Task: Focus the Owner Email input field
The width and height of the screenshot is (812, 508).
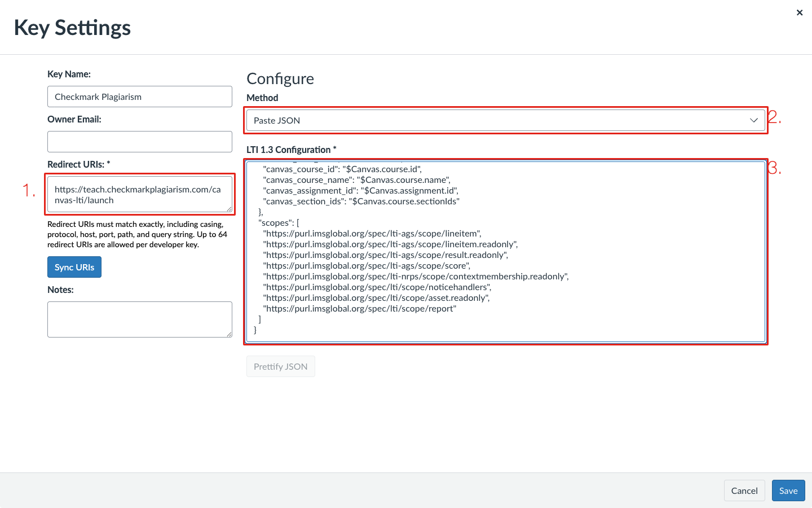Action: [x=140, y=142]
